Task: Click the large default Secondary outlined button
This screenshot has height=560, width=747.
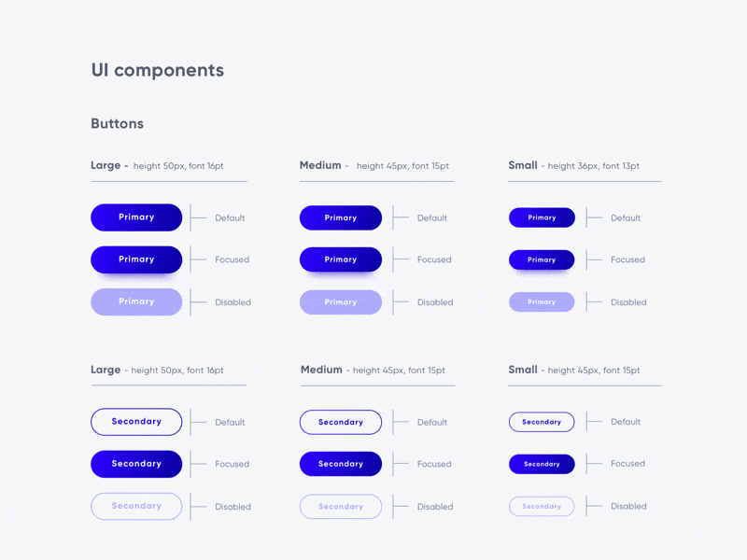Action: pos(136,422)
